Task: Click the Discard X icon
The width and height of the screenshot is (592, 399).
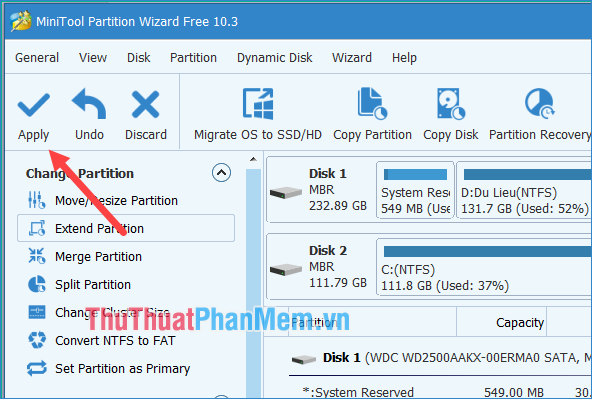Action: [x=145, y=105]
